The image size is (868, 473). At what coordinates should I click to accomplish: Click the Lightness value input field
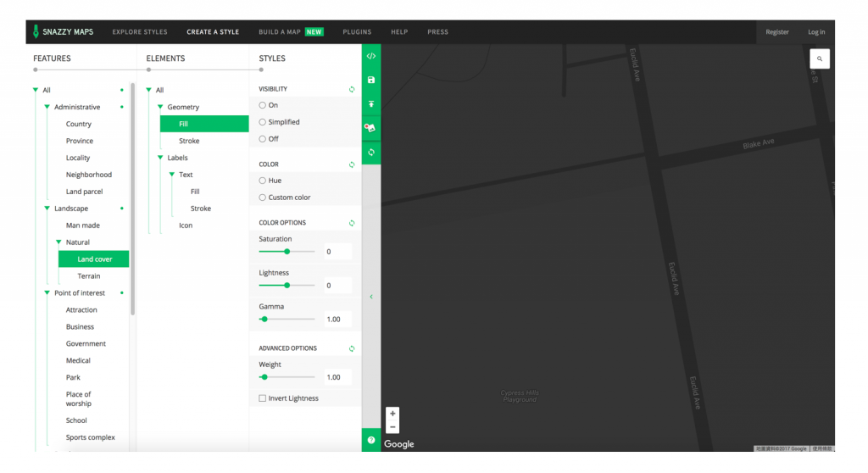coord(337,285)
